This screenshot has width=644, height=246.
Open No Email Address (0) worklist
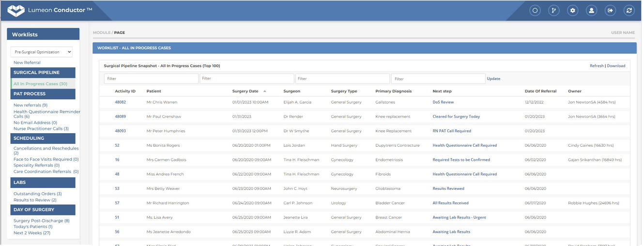[35, 123]
